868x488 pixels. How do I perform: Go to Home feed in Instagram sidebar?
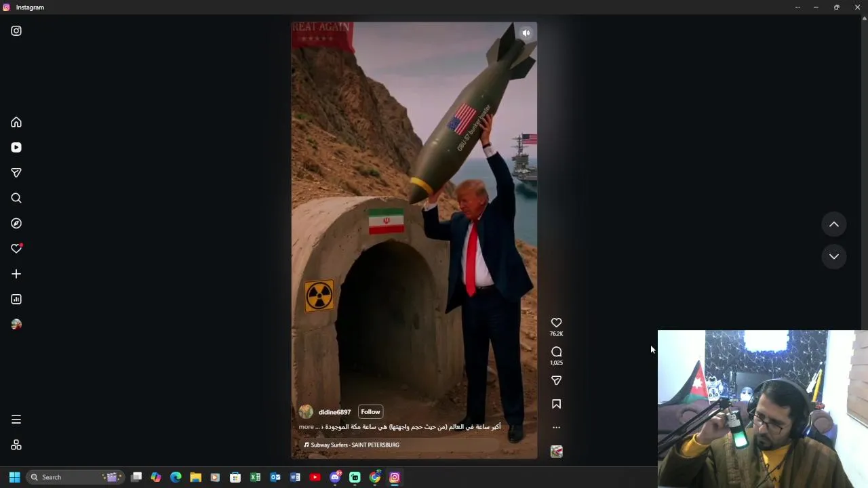[16, 123]
